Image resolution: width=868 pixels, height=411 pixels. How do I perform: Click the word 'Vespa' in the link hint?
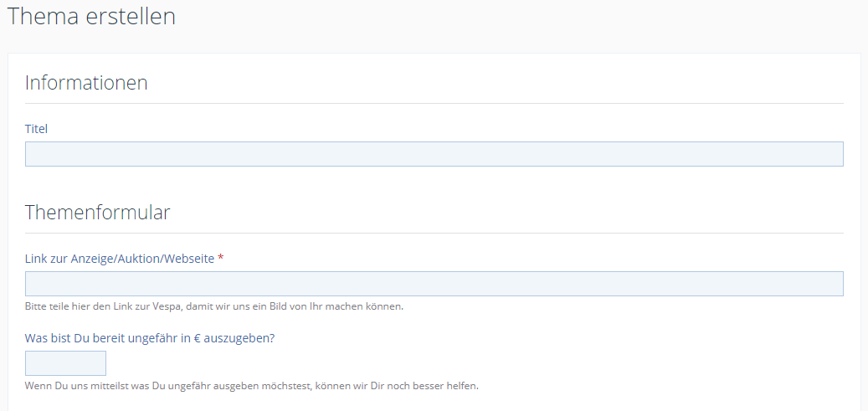(166, 306)
